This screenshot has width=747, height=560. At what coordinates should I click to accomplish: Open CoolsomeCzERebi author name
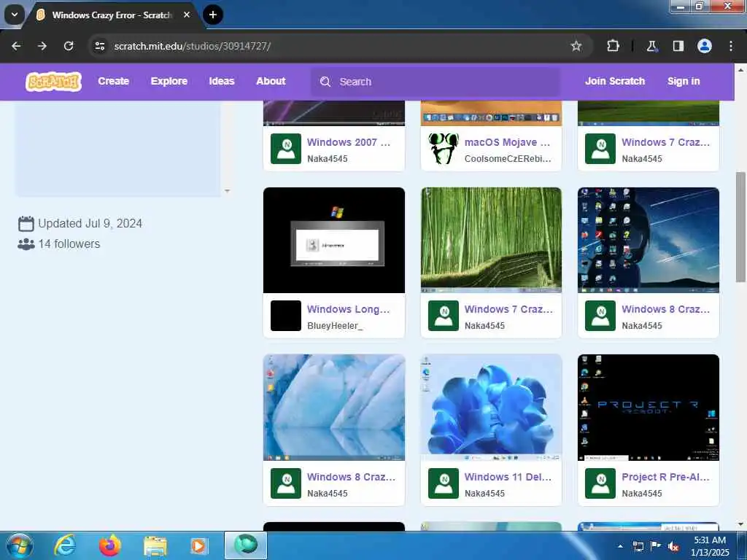(x=508, y=158)
